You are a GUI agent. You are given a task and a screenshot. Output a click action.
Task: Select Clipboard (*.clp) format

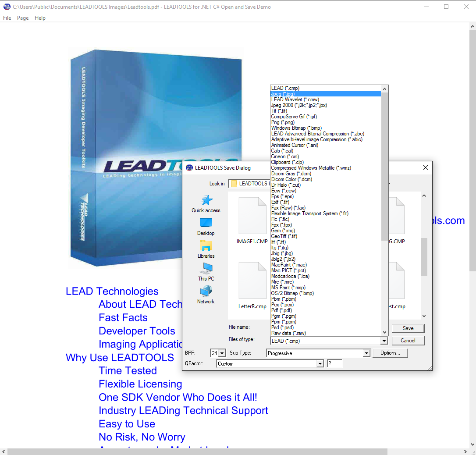325,162
